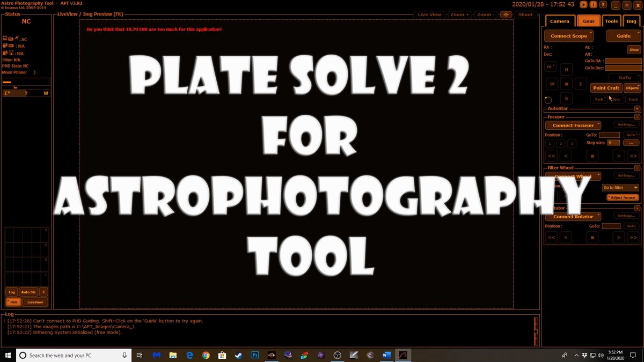Open Microsoft Store from the taskbar
644x362 pixels.
pyautogui.click(x=222, y=355)
